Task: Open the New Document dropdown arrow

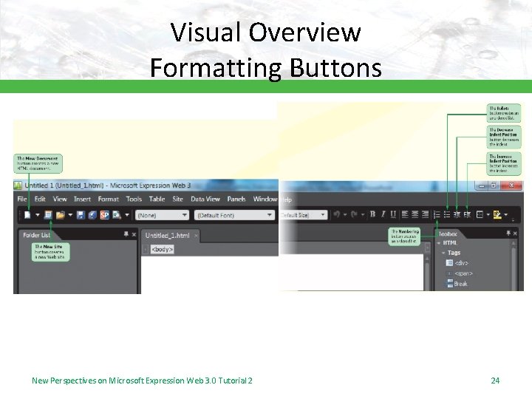Action: [38, 215]
